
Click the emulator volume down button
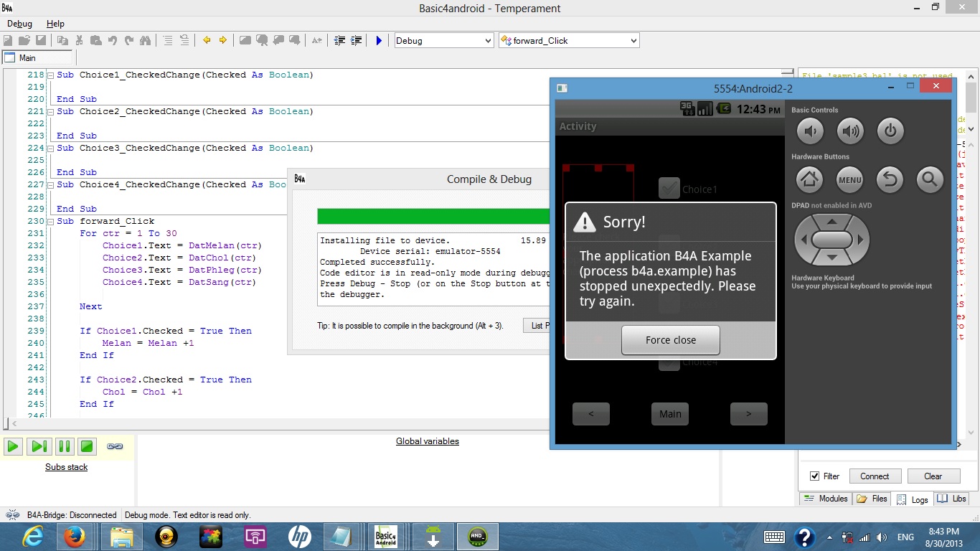tap(811, 131)
